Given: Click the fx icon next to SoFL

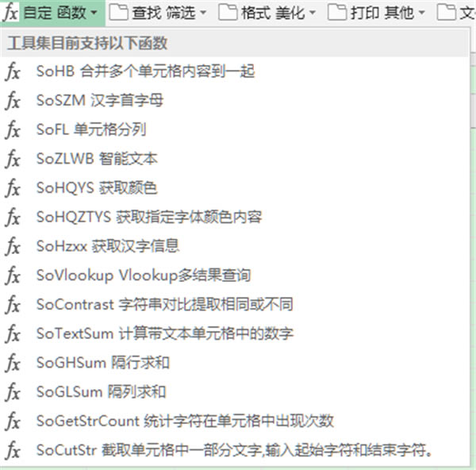Looking at the screenshot, I should (13, 129).
